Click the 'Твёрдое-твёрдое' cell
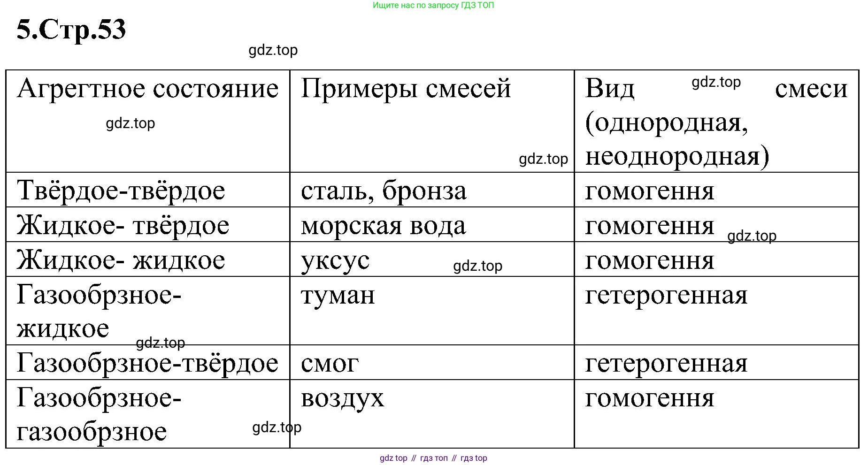This screenshot has width=868, height=465. click(x=121, y=191)
